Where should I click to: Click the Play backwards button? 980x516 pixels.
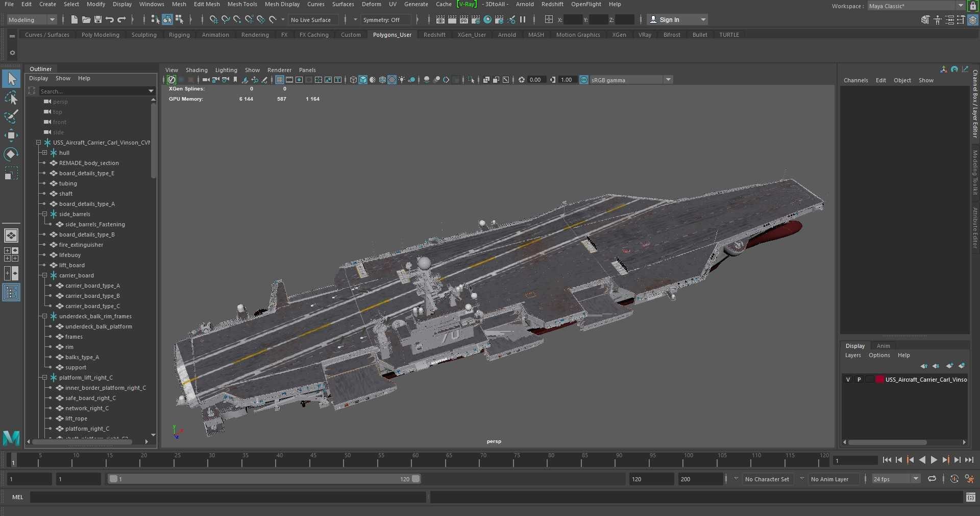(x=922, y=460)
